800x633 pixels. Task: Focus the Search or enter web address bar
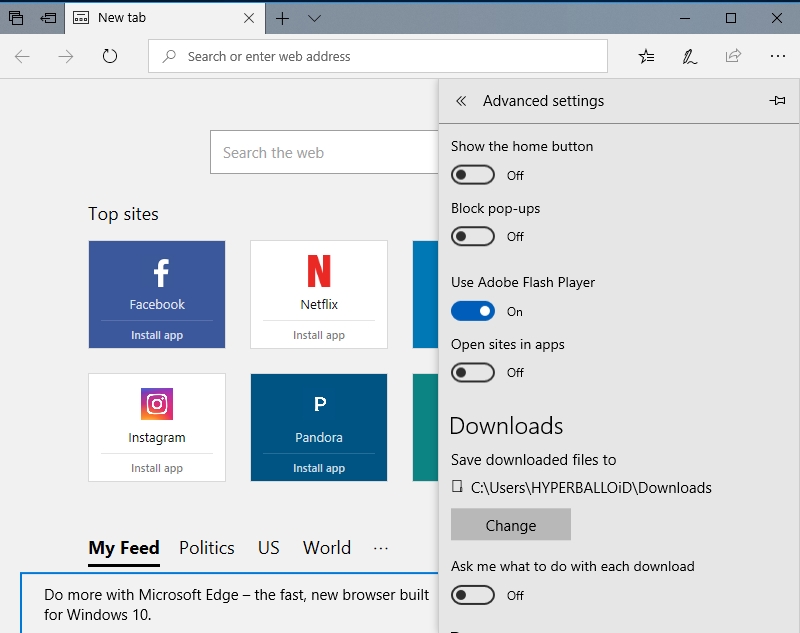coord(378,56)
